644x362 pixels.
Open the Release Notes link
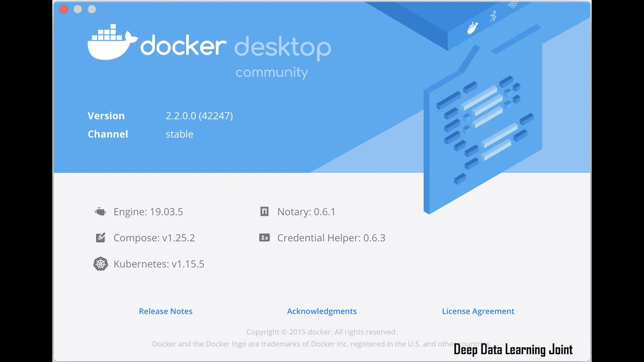(166, 311)
